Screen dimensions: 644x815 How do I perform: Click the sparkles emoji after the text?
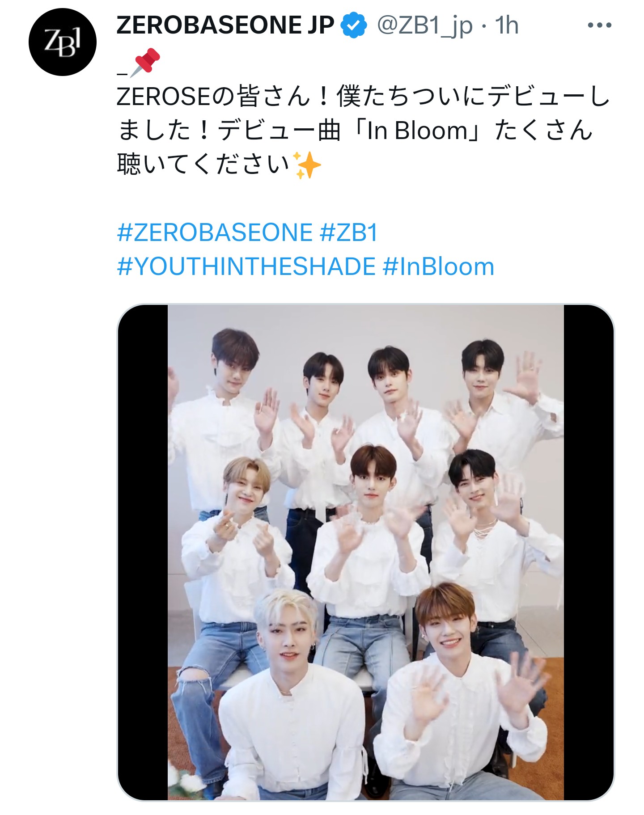[x=307, y=165]
